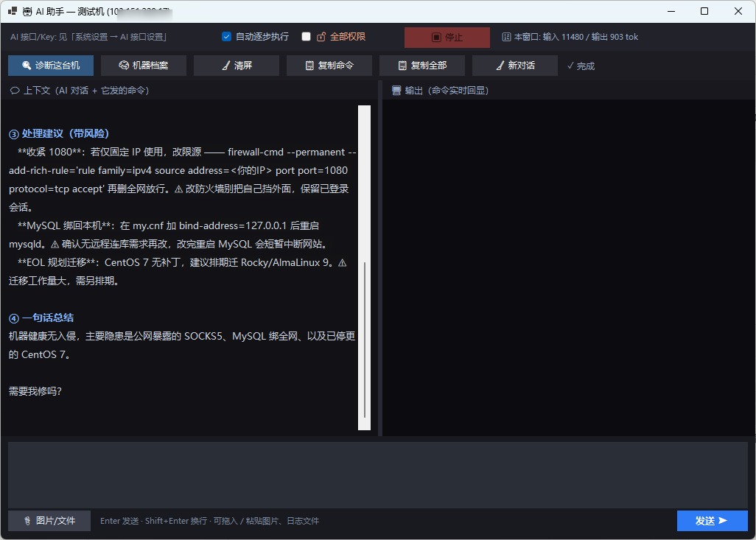This screenshot has height=540, width=756.
Task: Click the 完成 status text
Action: pyautogui.click(x=581, y=66)
